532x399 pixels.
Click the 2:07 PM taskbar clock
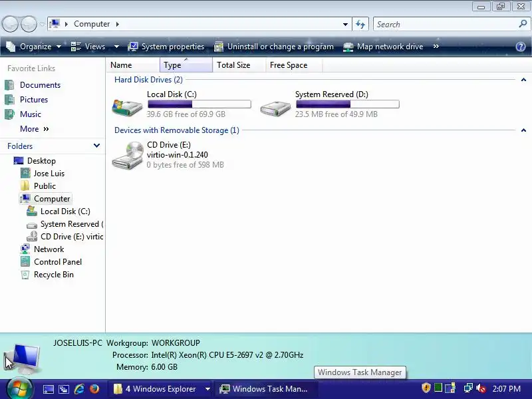point(506,389)
